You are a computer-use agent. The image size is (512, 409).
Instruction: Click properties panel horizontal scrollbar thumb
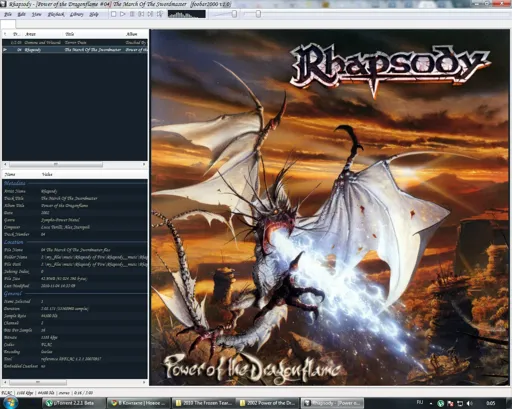click(38, 382)
